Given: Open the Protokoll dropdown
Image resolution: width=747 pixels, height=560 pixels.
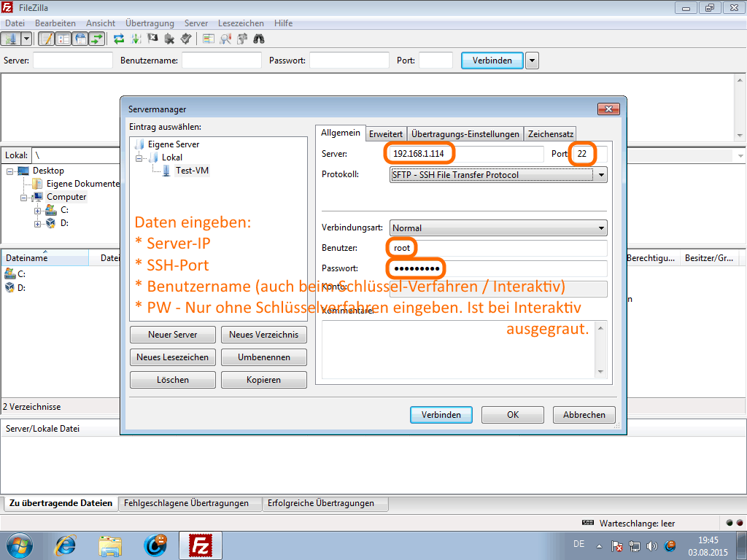Looking at the screenshot, I should [x=498, y=175].
